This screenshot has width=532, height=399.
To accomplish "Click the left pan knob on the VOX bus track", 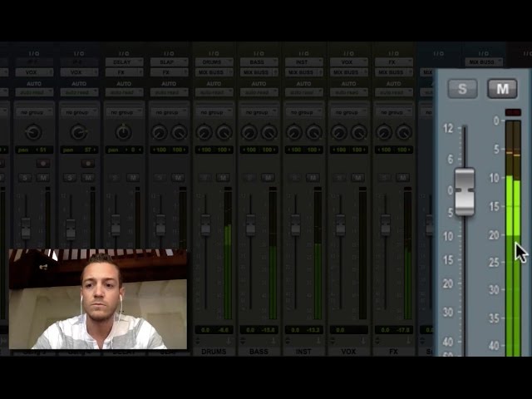I will coord(339,132).
